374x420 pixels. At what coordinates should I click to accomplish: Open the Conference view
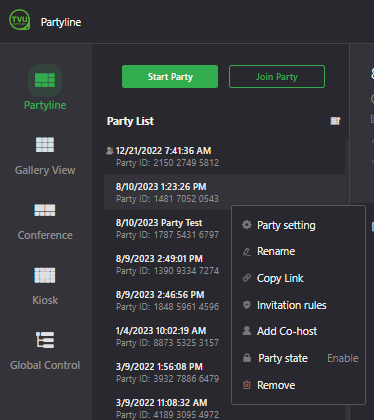(x=45, y=222)
